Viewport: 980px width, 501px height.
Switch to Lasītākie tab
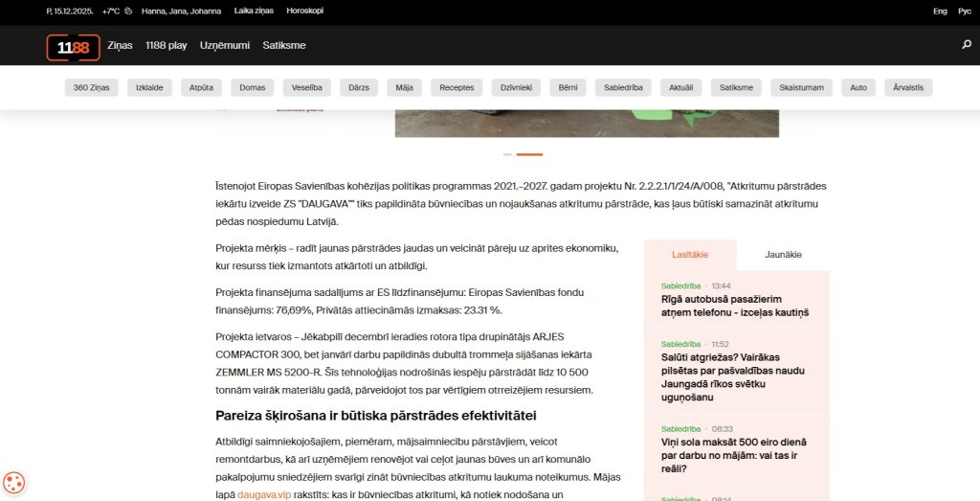(690, 255)
